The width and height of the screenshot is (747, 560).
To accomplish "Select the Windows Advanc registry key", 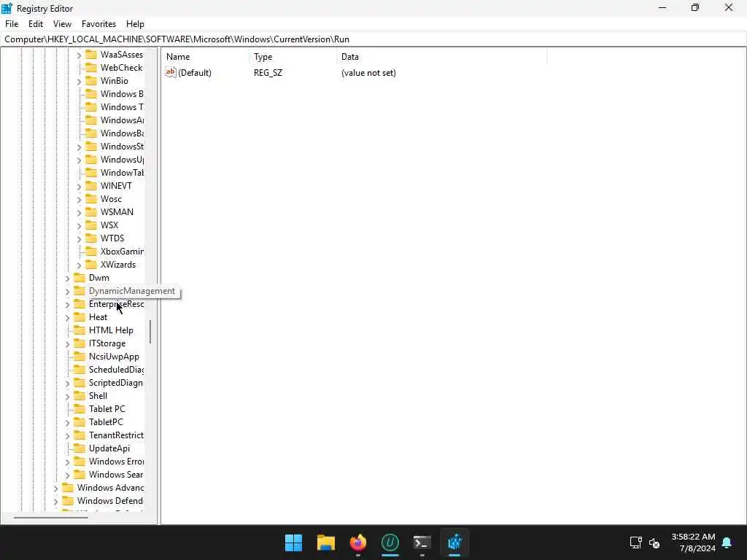I will [111, 488].
